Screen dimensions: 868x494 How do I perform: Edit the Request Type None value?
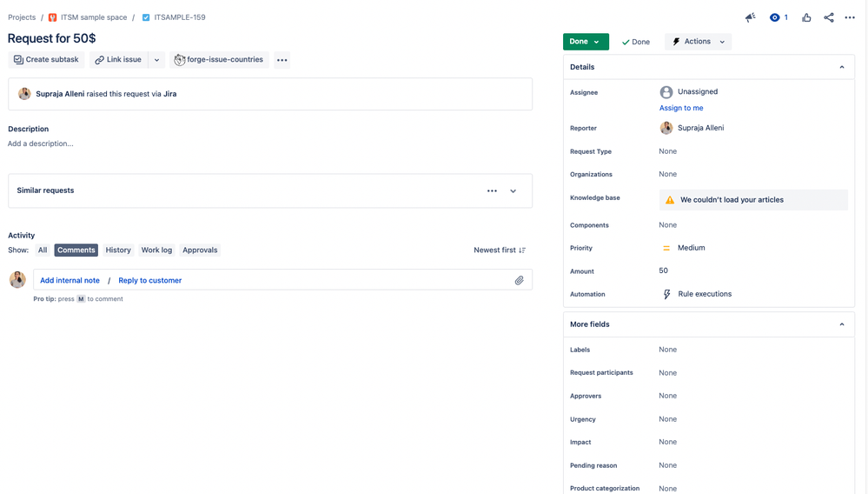[667, 151]
